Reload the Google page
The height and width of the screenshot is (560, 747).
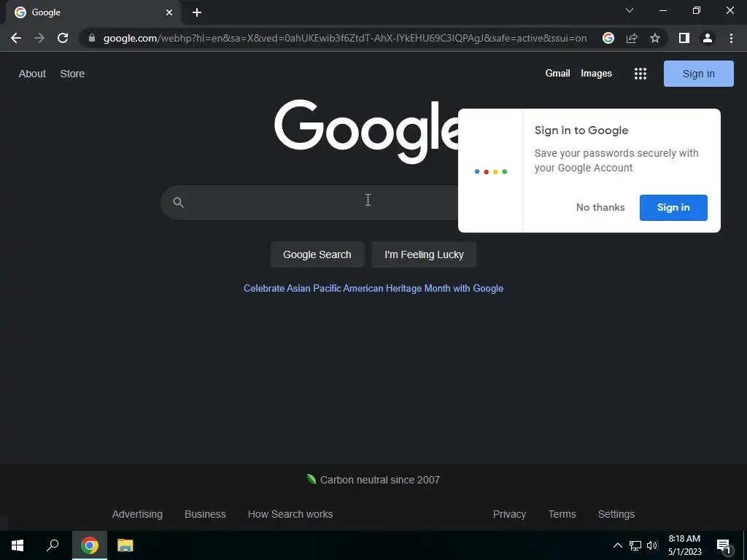pyautogui.click(x=63, y=38)
